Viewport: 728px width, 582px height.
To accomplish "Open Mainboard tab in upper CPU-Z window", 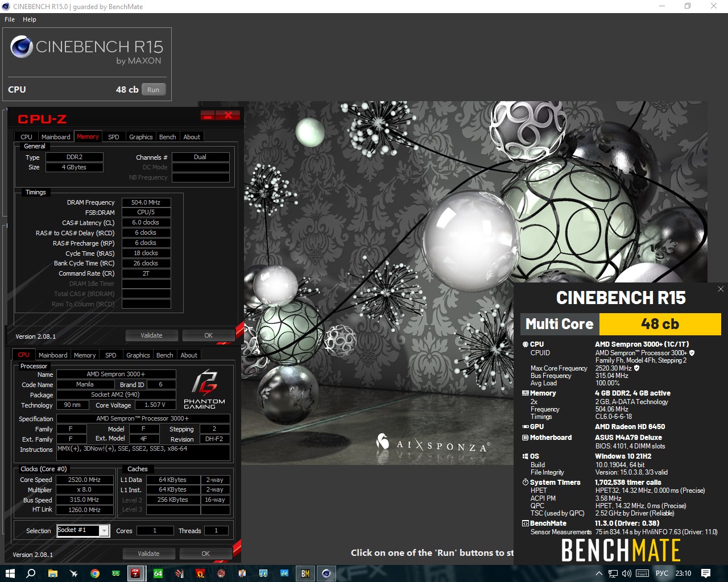I will (56, 137).
